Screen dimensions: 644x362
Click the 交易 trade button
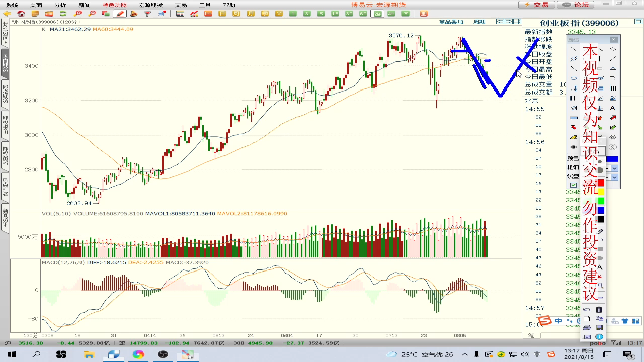tap(537, 5)
